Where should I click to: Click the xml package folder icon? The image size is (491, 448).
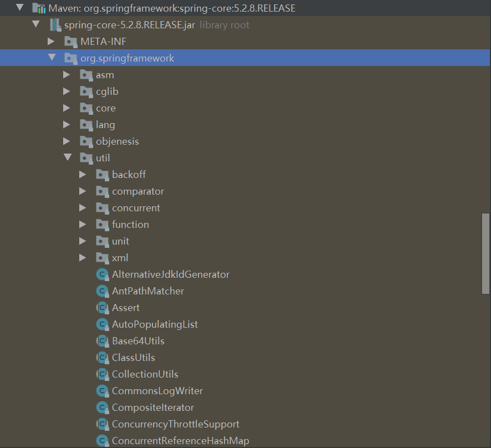103,258
